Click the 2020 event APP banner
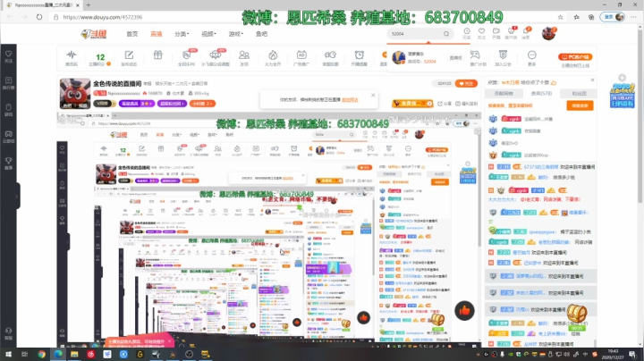Image resolution: width=644 pixels, height=361 pixels. (622, 96)
